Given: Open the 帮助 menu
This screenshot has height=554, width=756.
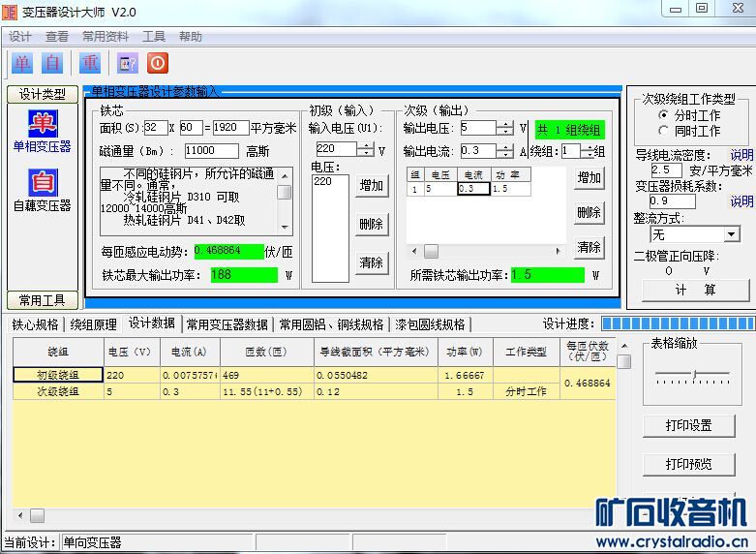Looking at the screenshot, I should coord(191,37).
